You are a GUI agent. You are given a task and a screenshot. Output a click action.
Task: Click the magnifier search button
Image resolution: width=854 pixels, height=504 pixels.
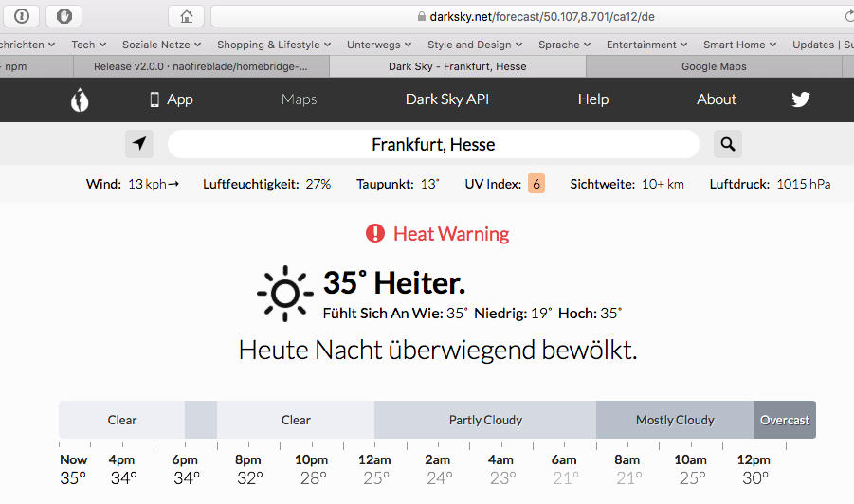[x=727, y=144]
